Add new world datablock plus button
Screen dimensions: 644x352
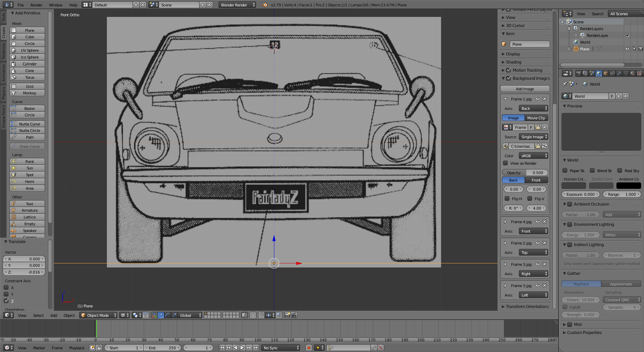point(619,96)
